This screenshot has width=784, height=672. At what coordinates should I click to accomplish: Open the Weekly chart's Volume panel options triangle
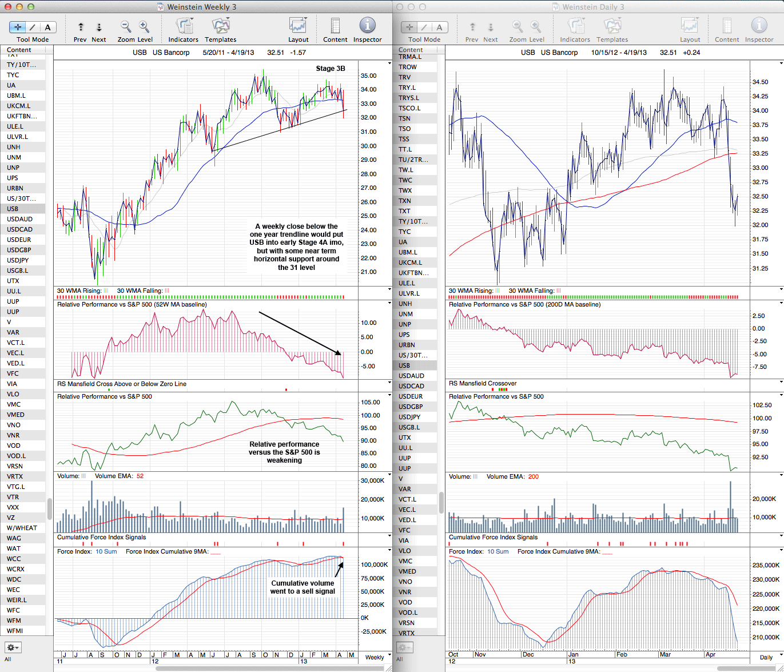tap(389, 475)
